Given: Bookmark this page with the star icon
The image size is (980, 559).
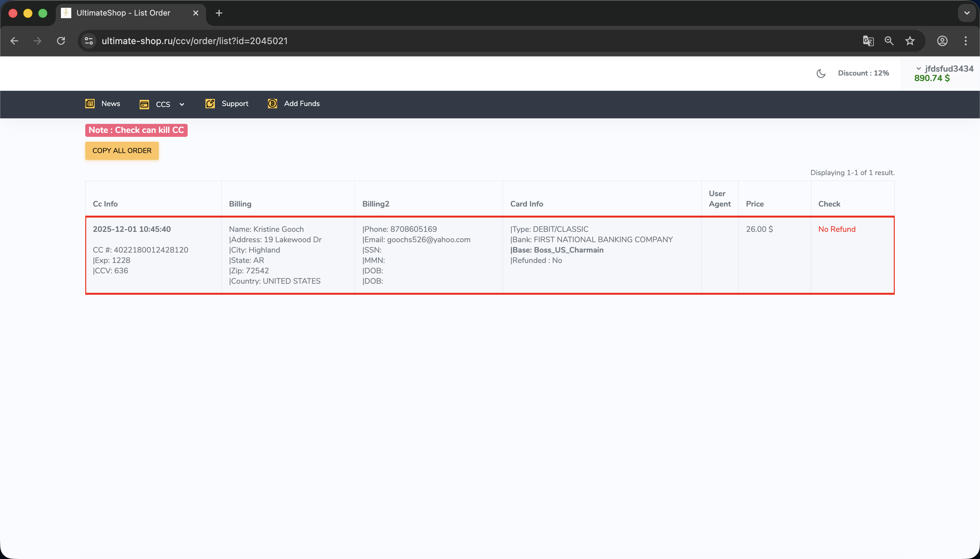Looking at the screenshot, I should coord(910,41).
